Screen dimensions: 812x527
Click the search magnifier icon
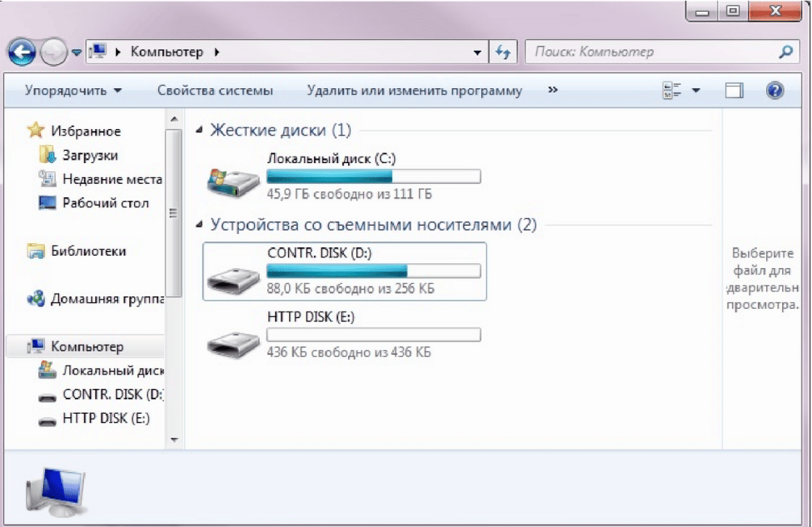click(x=785, y=52)
